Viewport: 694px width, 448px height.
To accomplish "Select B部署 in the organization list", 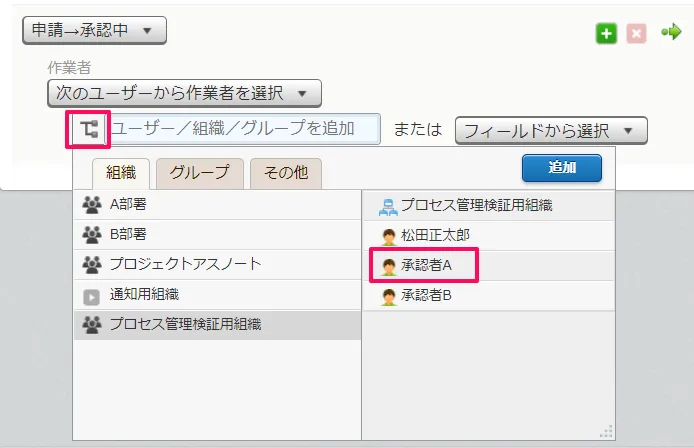I will (217, 235).
